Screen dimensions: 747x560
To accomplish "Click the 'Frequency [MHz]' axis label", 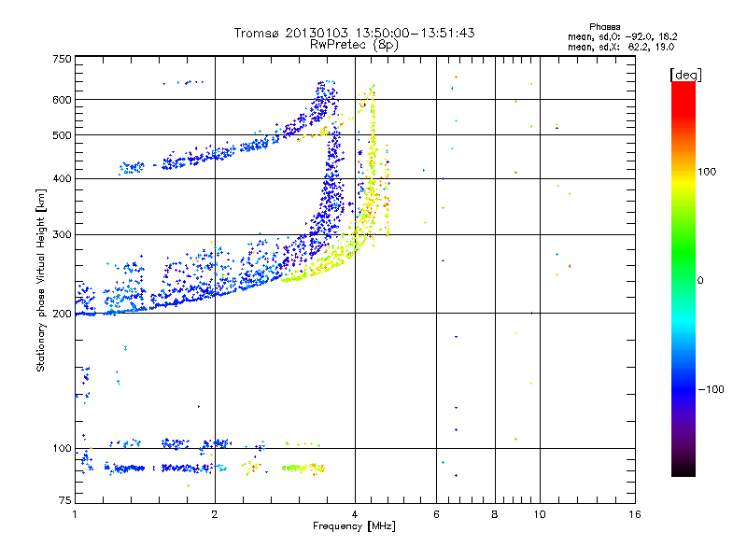I will [x=354, y=526].
